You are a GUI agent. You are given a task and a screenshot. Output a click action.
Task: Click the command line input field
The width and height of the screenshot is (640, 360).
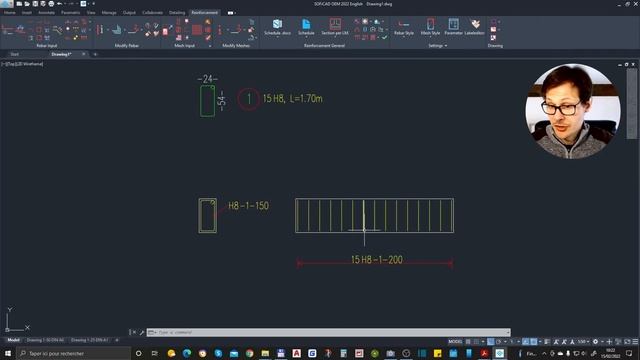tap(329, 332)
